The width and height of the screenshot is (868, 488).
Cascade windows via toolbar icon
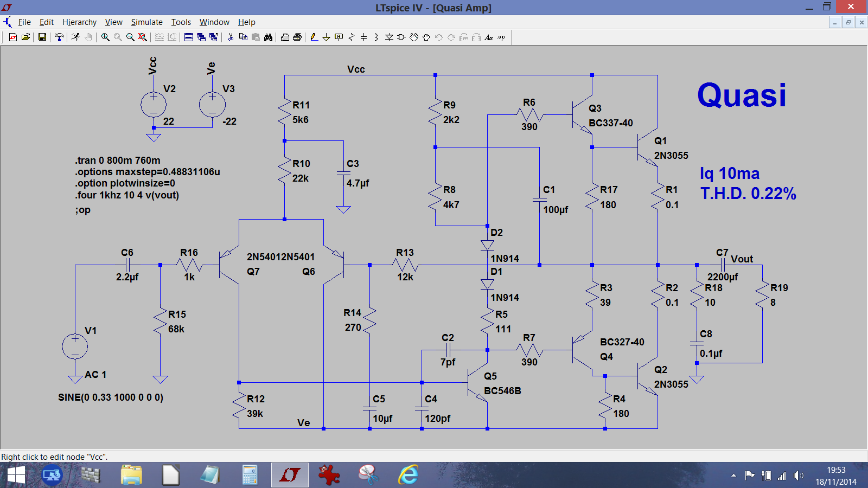(201, 37)
